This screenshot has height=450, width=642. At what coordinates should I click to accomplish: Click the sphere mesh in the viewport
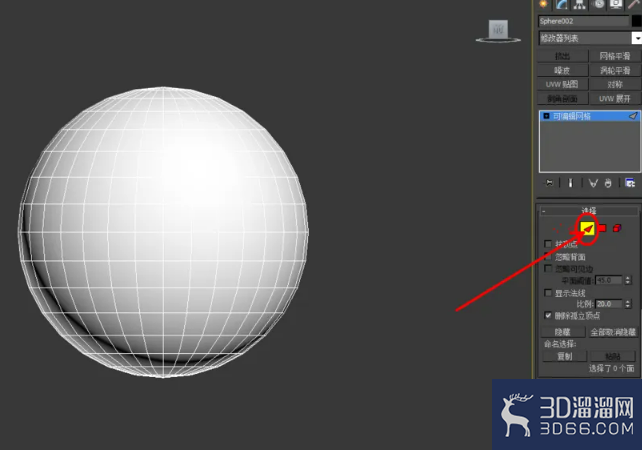pyautogui.click(x=164, y=232)
